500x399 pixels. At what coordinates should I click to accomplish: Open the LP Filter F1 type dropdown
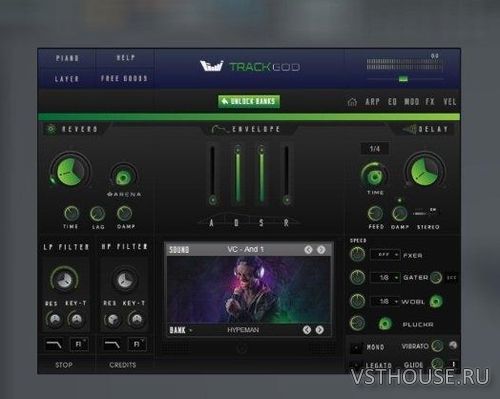tap(79, 344)
